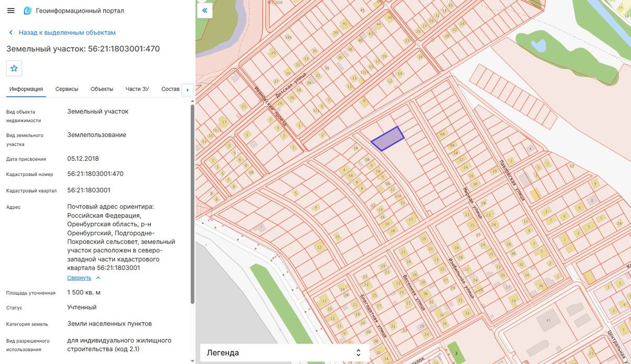Screen dimensions: 631x364
Task: Collapse side panel with double-chevron button
Action: coord(205,10)
